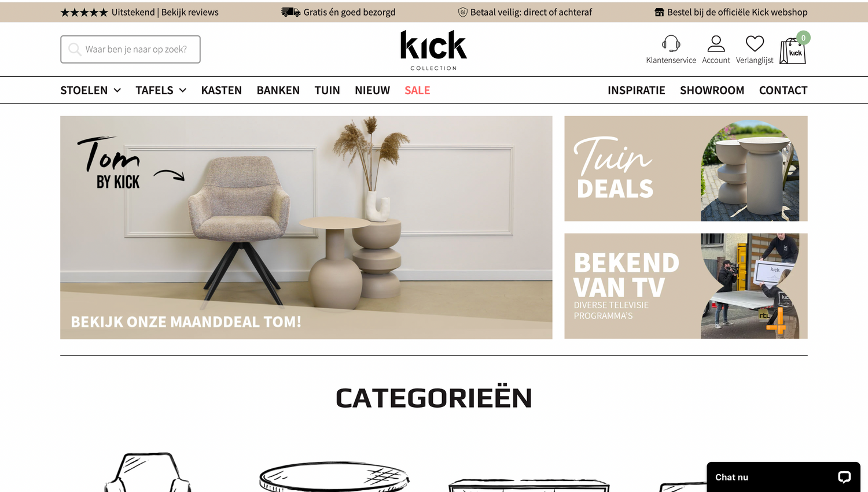Open the Bekend van TV banner
This screenshot has width=868, height=492.
(686, 286)
